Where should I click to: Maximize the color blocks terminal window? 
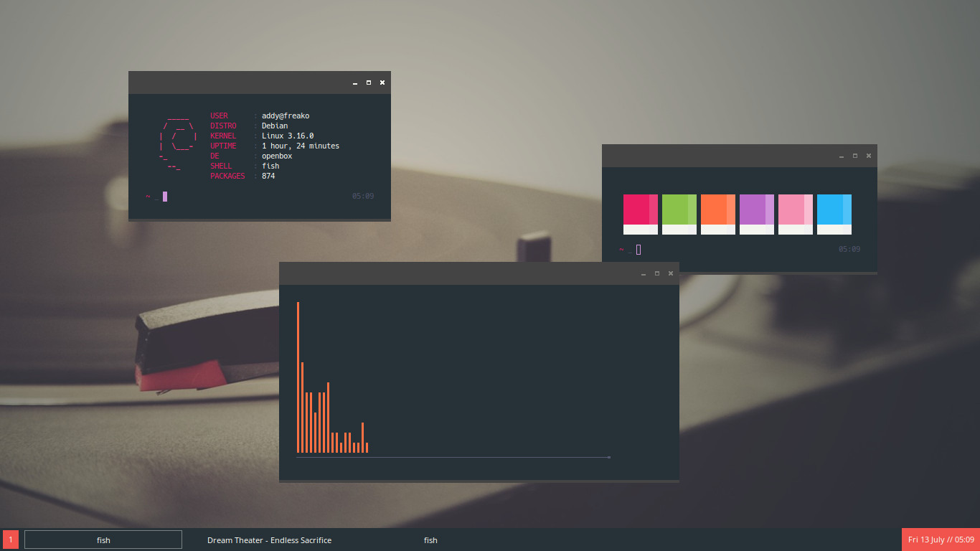point(855,156)
